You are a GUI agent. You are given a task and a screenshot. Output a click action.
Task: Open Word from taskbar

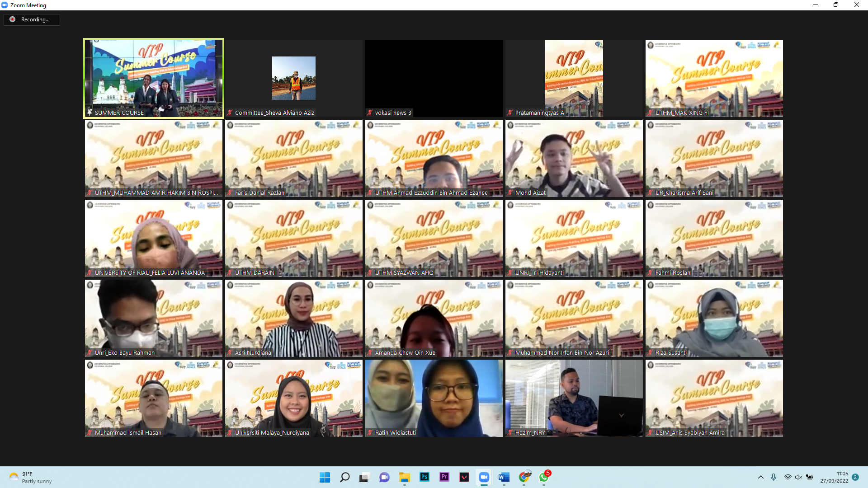[504, 477]
